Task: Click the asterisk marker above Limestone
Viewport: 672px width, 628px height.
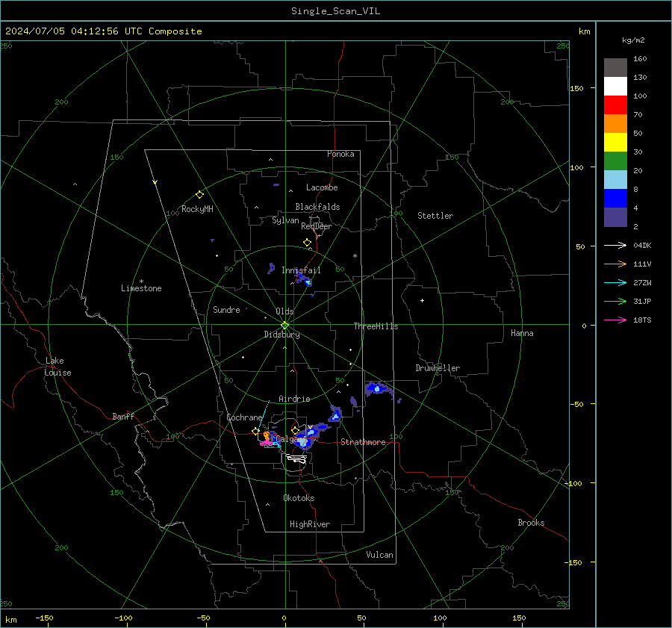Action: point(141,282)
